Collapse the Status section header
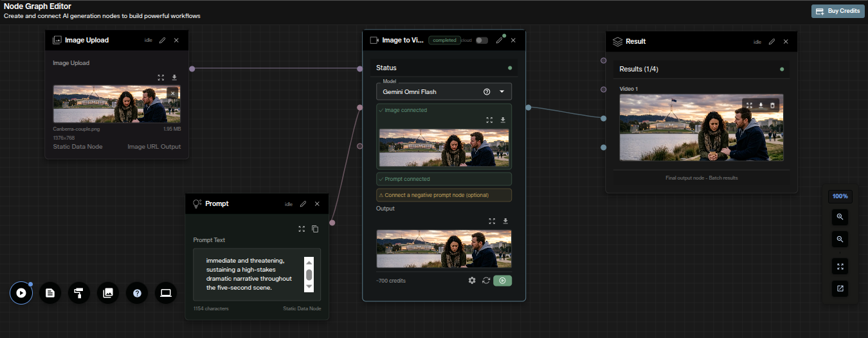 (x=444, y=68)
